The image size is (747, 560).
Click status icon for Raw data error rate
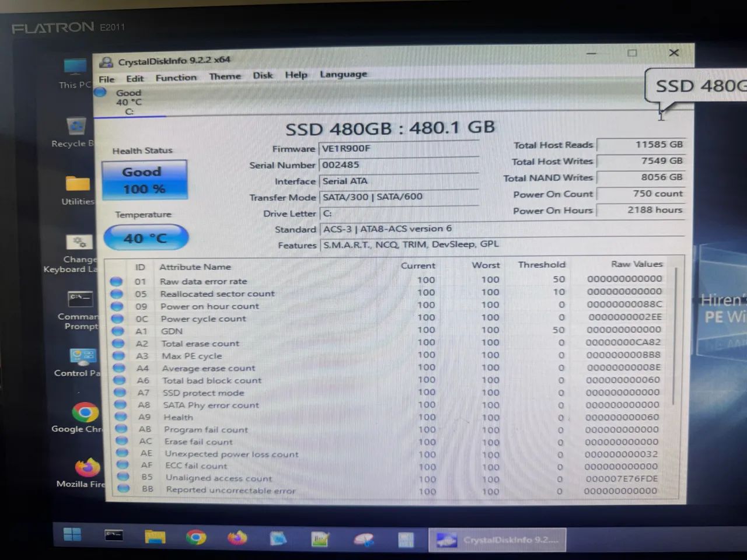(x=116, y=281)
